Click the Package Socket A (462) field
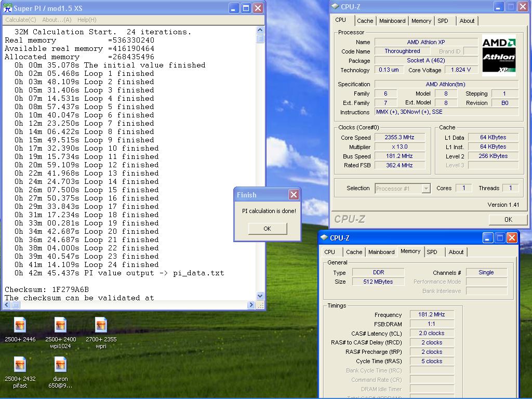This screenshot has width=532, height=399. click(x=426, y=60)
